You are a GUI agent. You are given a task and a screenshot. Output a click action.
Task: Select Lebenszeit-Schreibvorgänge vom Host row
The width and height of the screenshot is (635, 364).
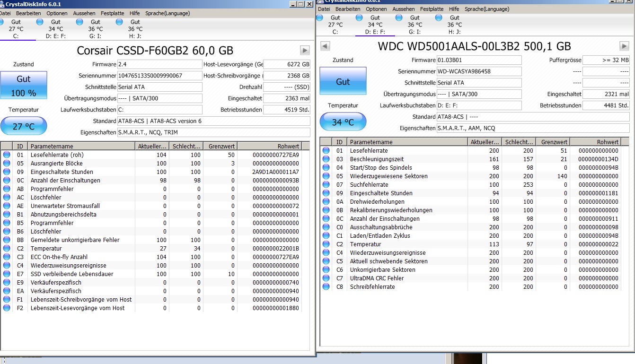(151, 299)
